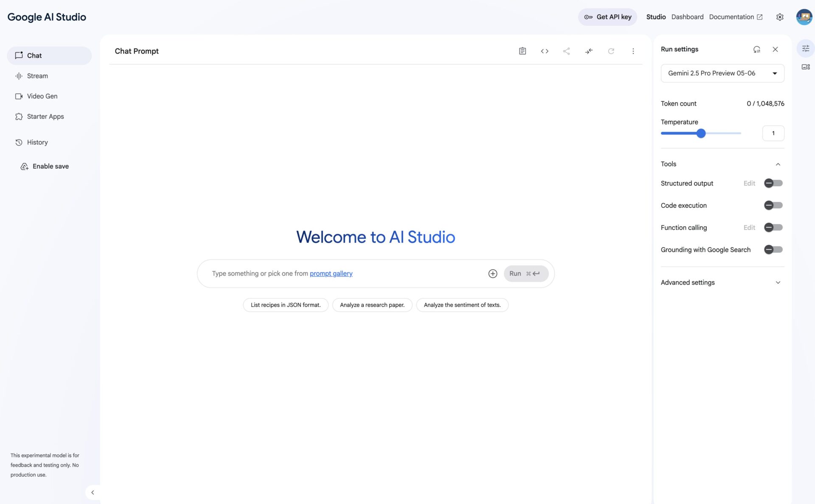Open Stream in the sidebar
The width and height of the screenshot is (815, 504).
coord(37,76)
